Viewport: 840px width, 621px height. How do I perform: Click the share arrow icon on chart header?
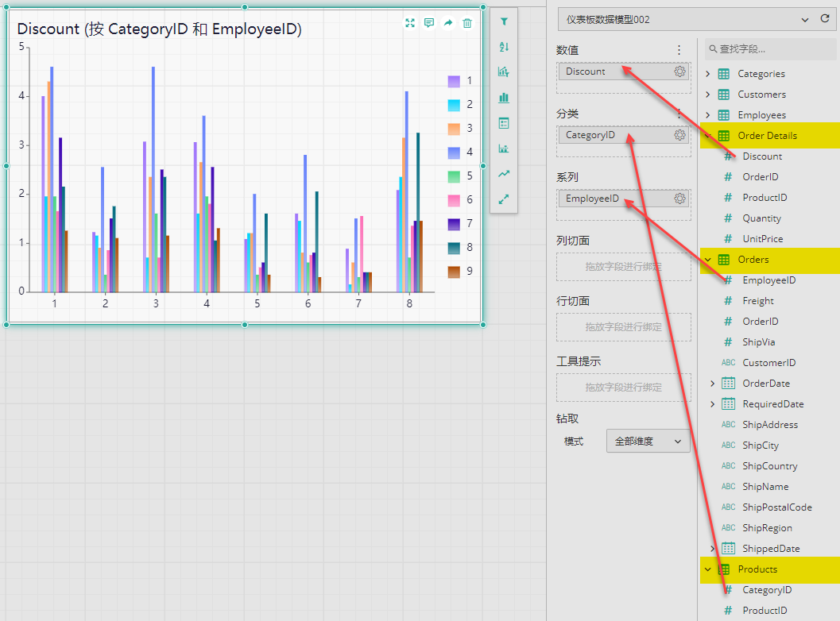pyautogui.click(x=448, y=23)
